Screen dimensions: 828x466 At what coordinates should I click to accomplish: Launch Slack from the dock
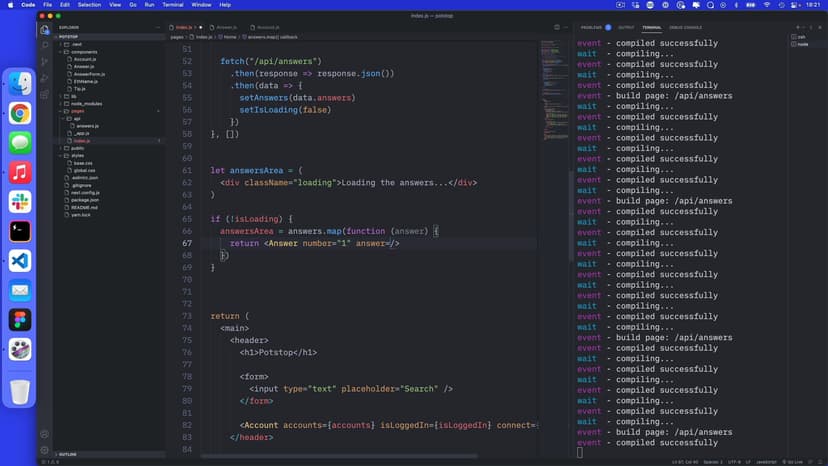point(20,202)
